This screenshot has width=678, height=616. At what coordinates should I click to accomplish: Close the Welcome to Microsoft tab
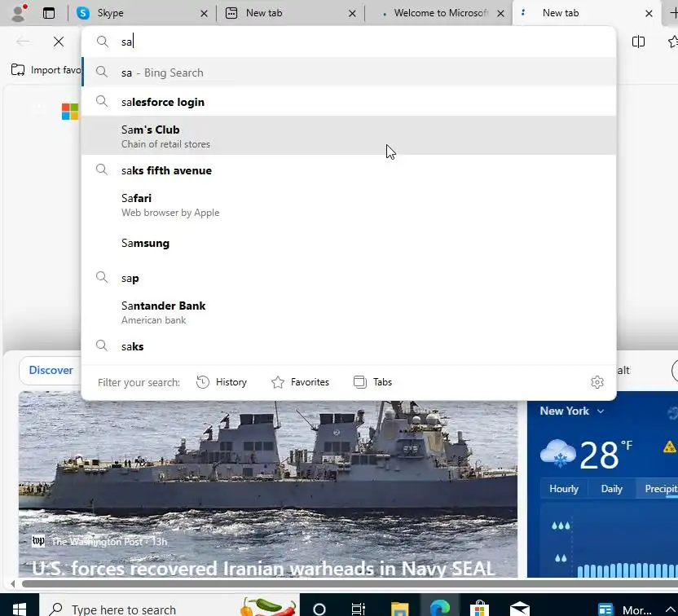(x=500, y=13)
